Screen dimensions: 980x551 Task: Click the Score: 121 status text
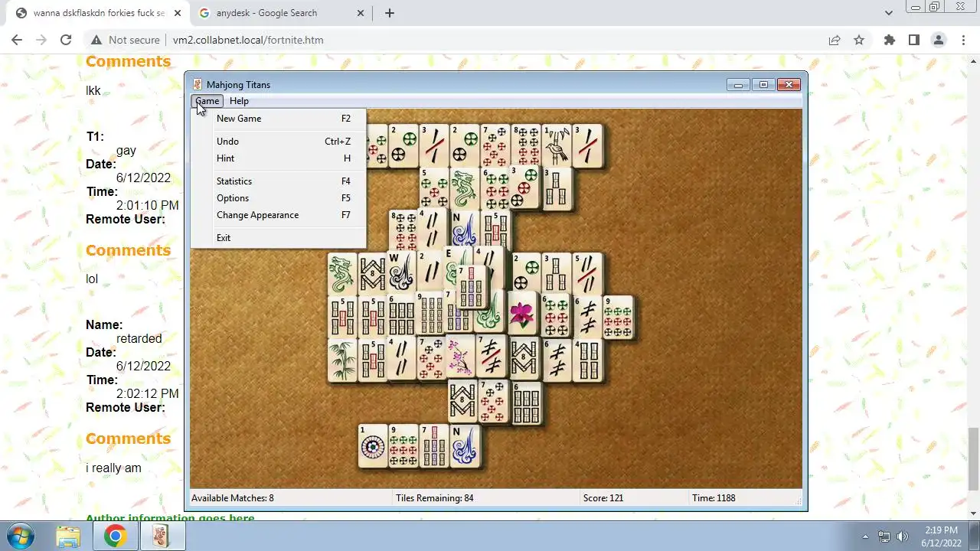(603, 498)
